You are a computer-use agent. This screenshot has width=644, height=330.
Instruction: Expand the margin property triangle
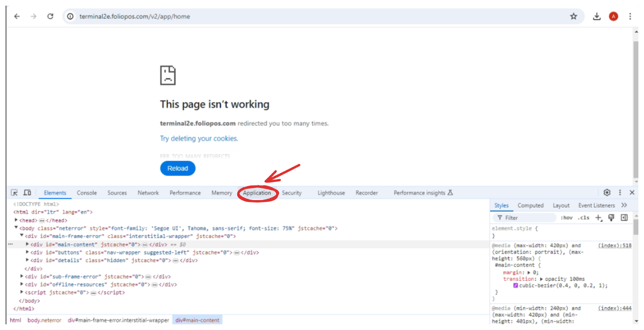coord(529,273)
